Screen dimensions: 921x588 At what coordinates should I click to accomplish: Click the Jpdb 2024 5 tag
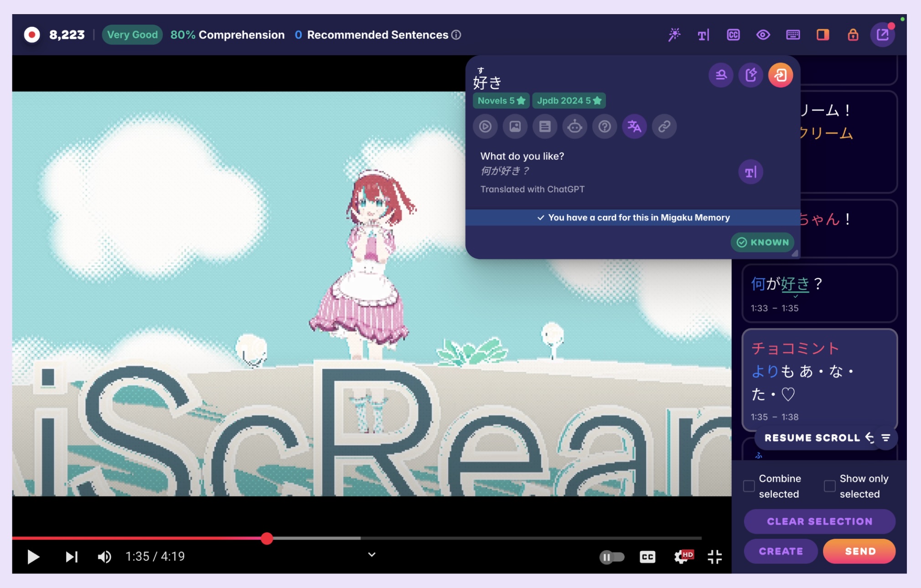pos(569,100)
